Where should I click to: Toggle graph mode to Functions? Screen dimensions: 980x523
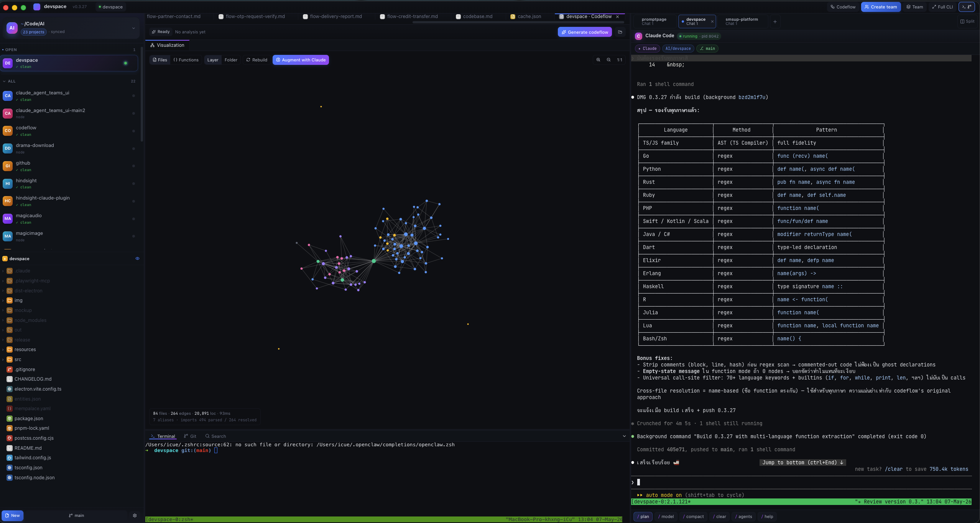coord(186,60)
